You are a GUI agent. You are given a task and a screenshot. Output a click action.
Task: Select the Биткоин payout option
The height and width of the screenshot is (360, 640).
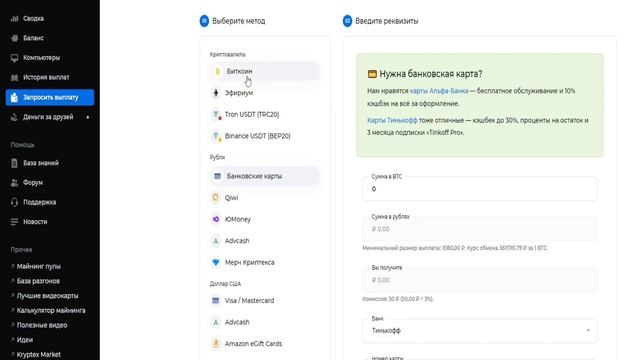coord(264,71)
